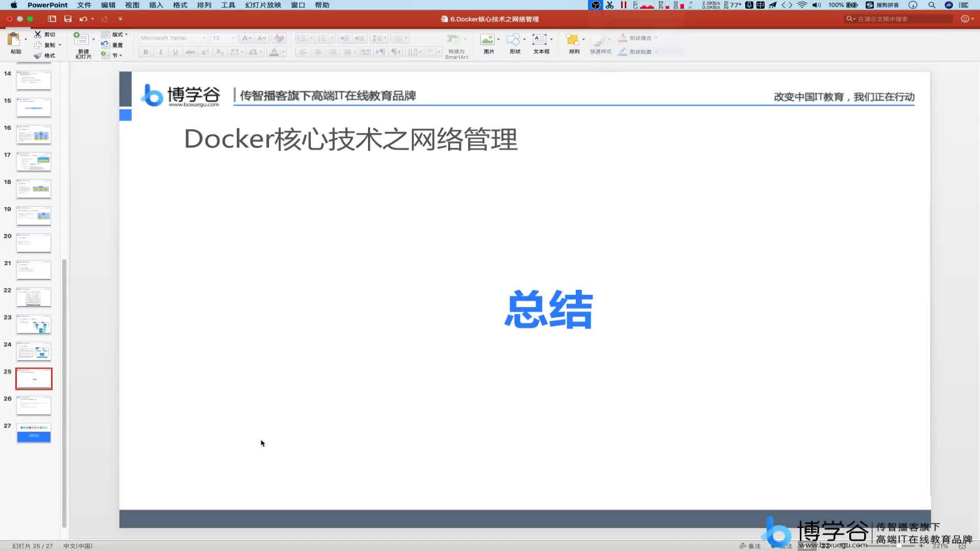This screenshot has width=980, height=551.
Task: Toggle the Notes (备注) pane
Action: point(750,546)
